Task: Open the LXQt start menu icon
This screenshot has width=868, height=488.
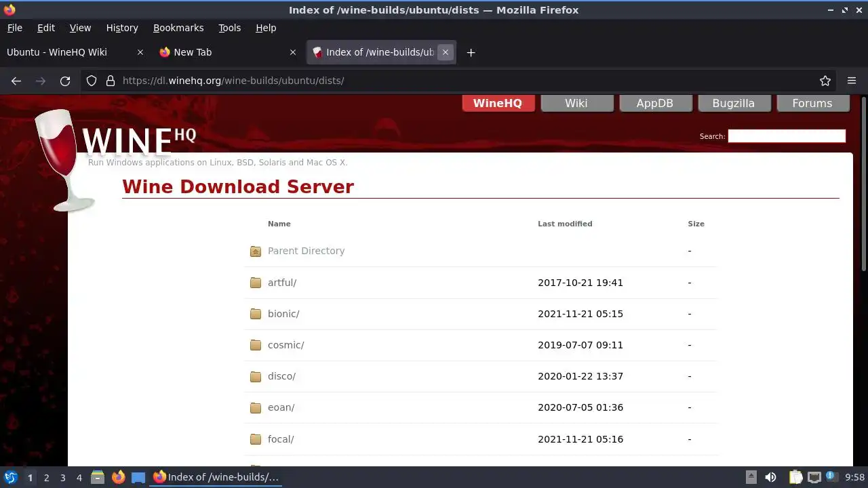Action: pos(11,477)
